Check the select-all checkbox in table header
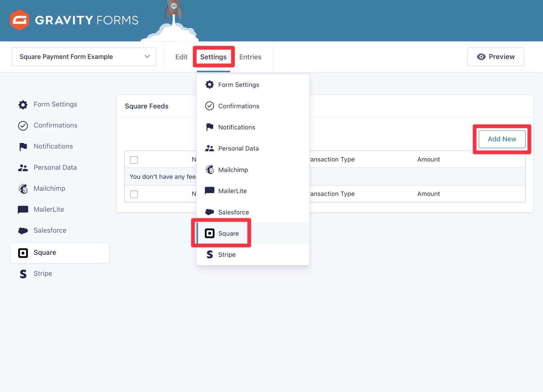 (x=134, y=160)
